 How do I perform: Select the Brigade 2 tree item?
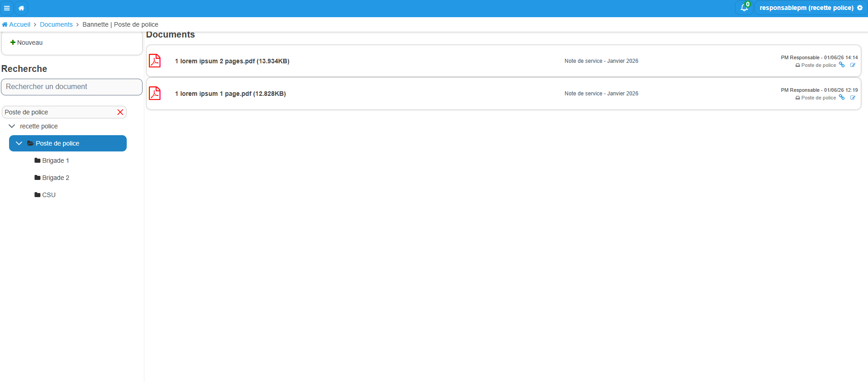pyautogui.click(x=56, y=178)
